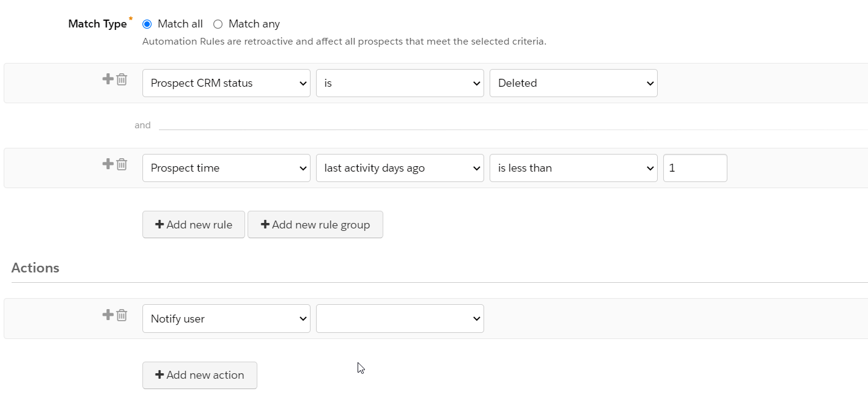Open the 'is' operator dropdown

click(x=400, y=83)
